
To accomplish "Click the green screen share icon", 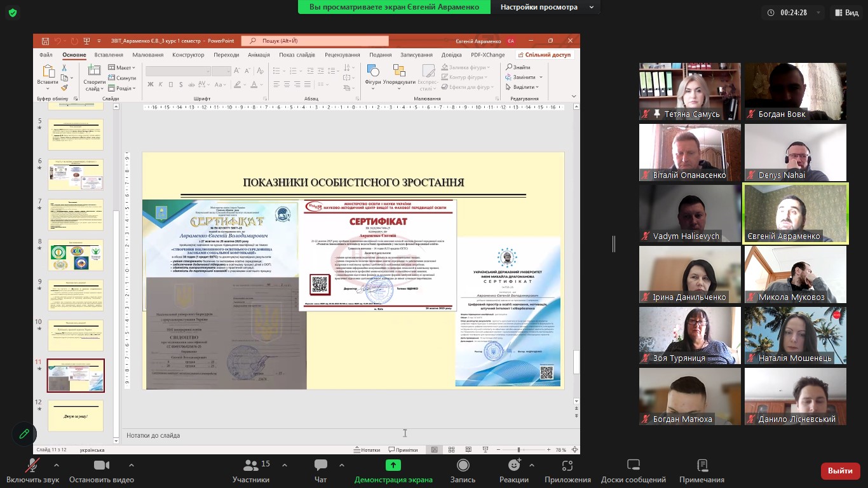I will (393, 466).
